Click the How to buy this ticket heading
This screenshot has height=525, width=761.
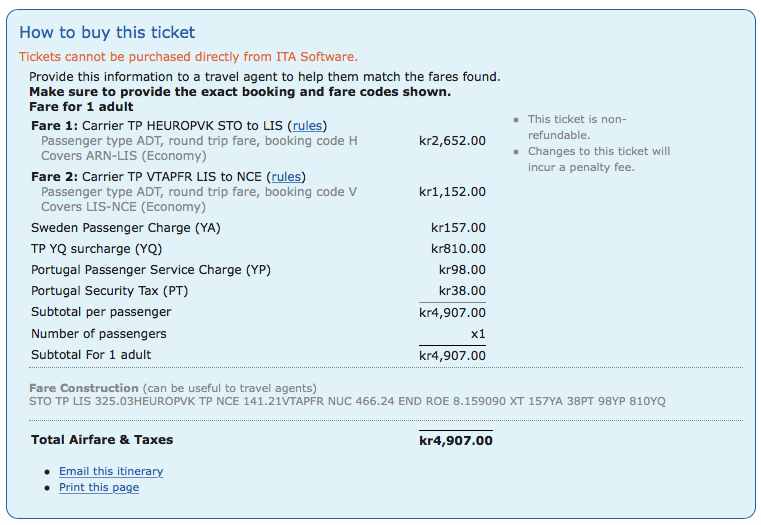click(107, 33)
